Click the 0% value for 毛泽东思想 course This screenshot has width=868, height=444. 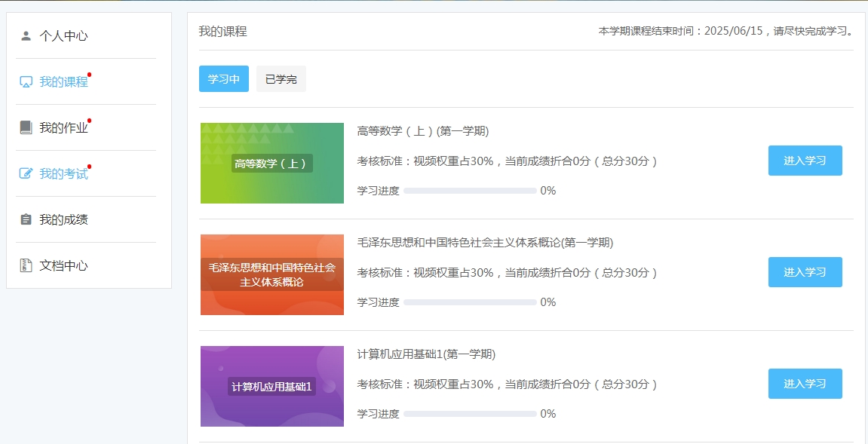(x=548, y=302)
